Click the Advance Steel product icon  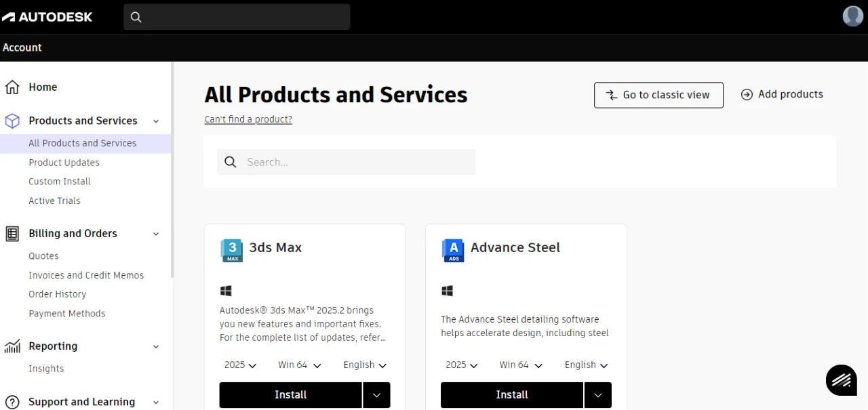453,250
